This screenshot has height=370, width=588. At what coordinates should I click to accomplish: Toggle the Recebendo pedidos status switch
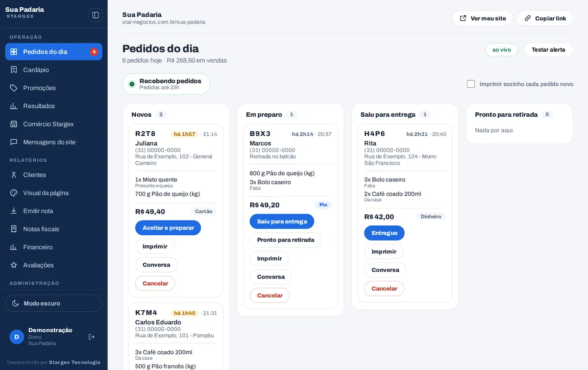tap(166, 84)
